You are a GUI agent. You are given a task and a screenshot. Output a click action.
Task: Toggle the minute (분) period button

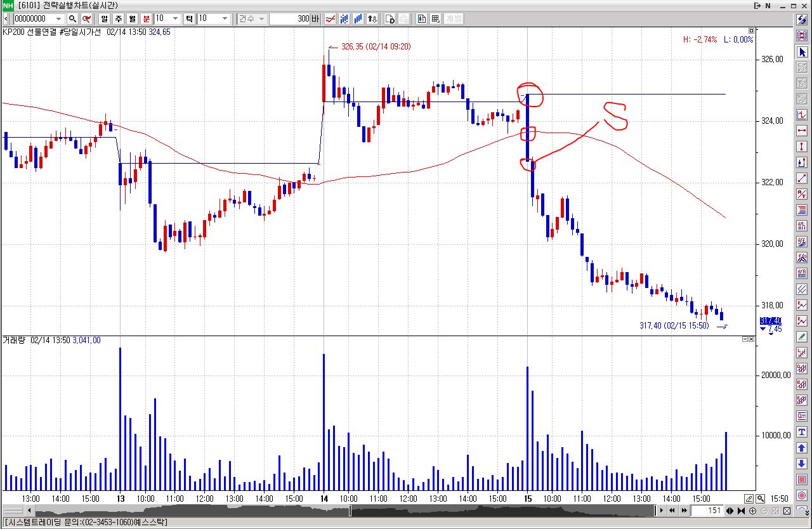pyautogui.click(x=147, y=19)
